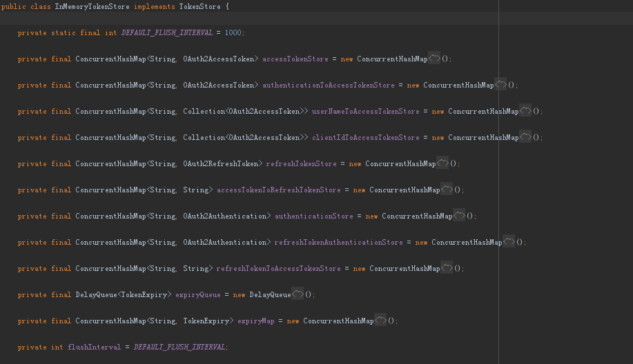Click TokenExpiry in the expiryMap declaration

pyautogui.click(x=206, y=321)
